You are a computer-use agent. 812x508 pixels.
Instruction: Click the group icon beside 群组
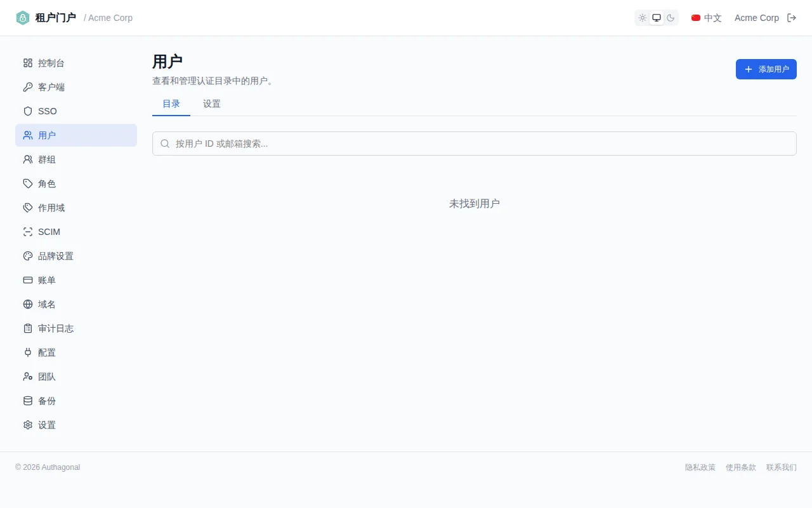[28, 159]
